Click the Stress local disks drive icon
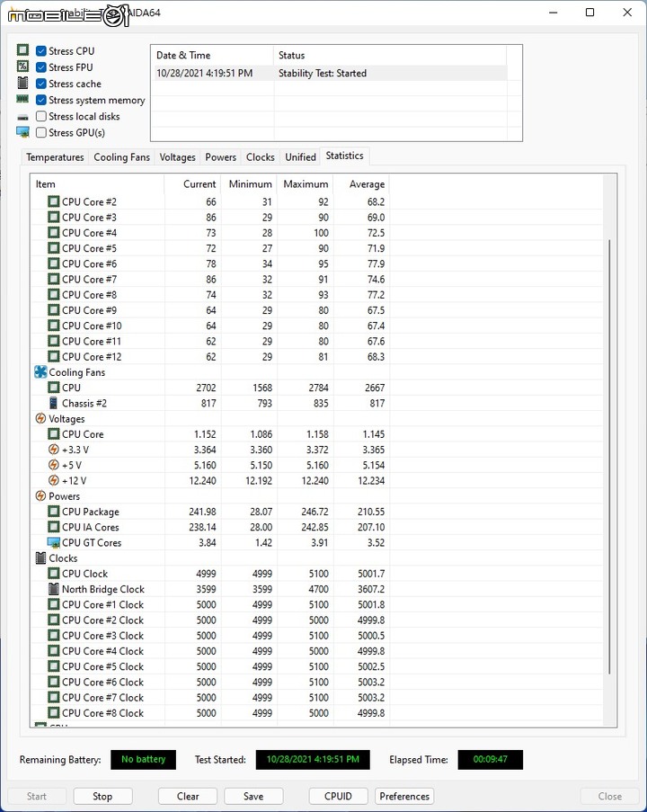The height and width of the screenshot is (812, 647). click(x=22, y=117)
